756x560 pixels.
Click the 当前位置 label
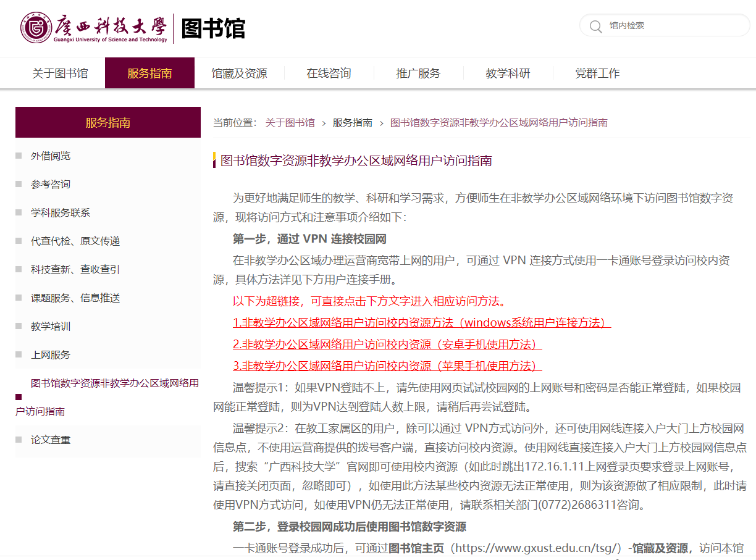point(235,122)
